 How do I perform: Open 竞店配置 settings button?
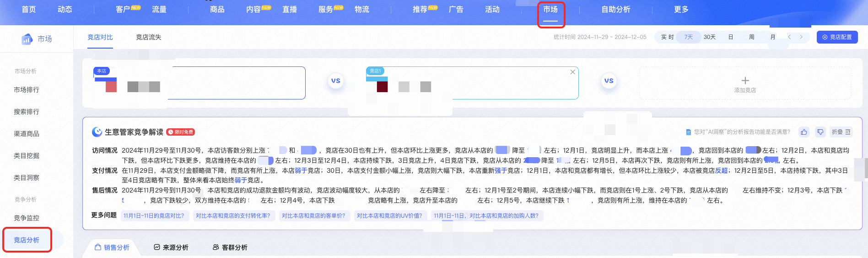837,37
